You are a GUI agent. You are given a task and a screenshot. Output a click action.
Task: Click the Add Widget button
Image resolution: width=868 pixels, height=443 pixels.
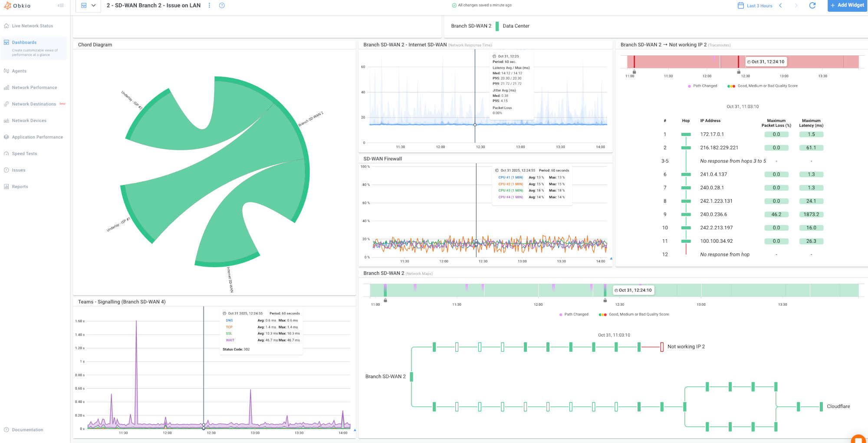point(847,5)
